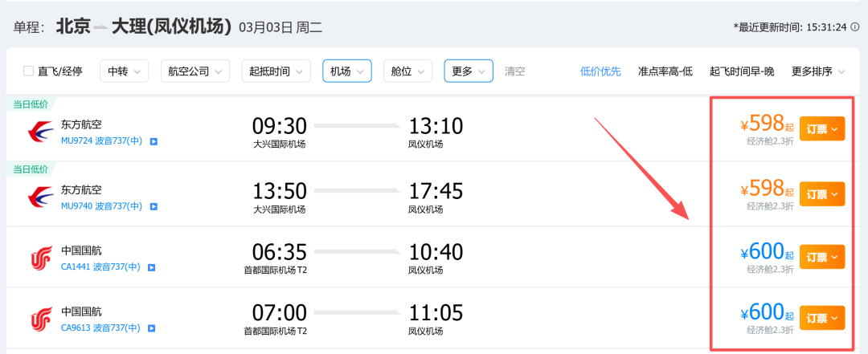868x354 pixels.
Task: Click the blue play icon beside CA1441
Action: click(152, 268)
